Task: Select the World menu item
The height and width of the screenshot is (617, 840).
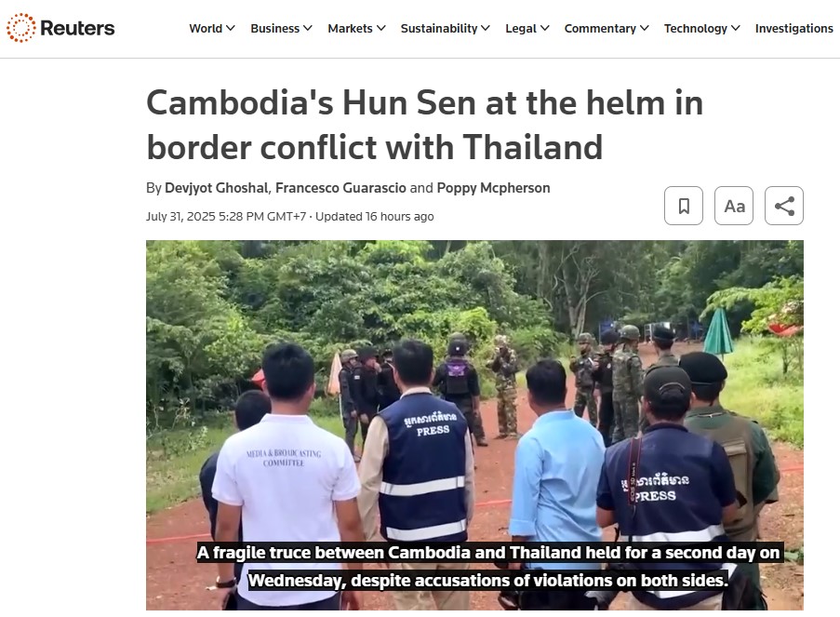Action: (206, 29)
